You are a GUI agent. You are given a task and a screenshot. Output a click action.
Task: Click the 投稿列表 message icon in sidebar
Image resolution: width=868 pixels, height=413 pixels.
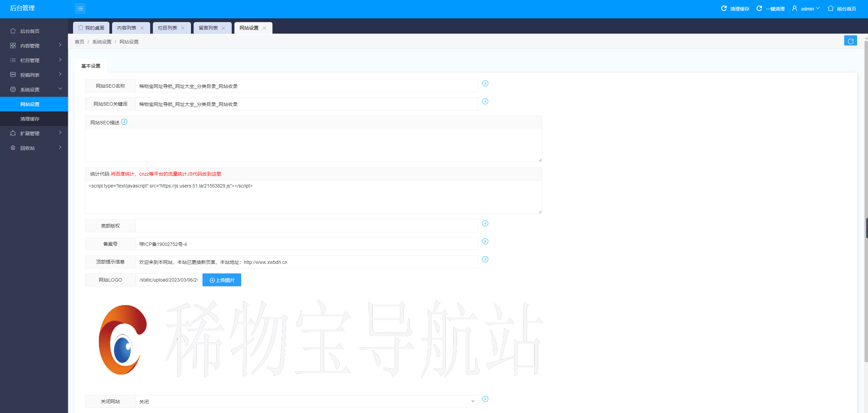pyautogui.click(x=13, y=75)
